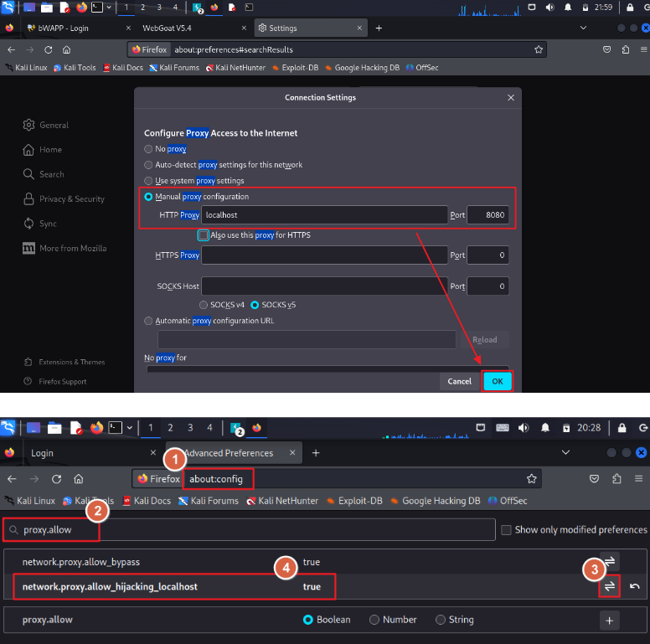Open new tab in upper Firefox window
This screenshot has height=644, width=650.
[379, 28]
